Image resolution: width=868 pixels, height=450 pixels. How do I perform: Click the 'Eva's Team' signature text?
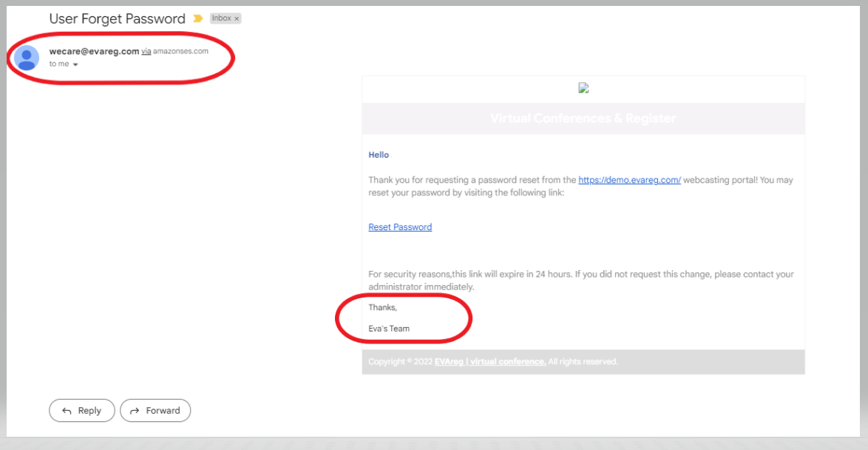point(389,329)
